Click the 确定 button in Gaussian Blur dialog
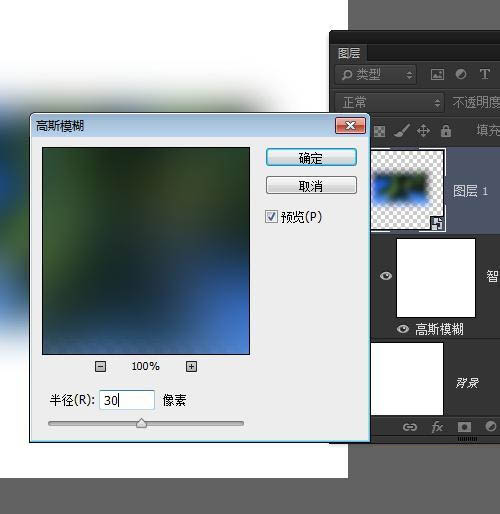The width and height of the screenshot is (500, 514). click(311, 157)
